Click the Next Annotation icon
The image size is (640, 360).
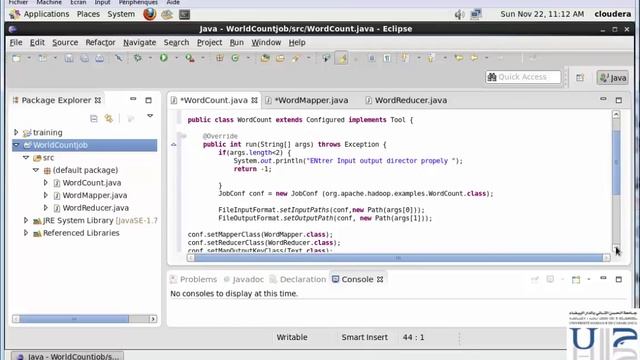coord(404,58)
